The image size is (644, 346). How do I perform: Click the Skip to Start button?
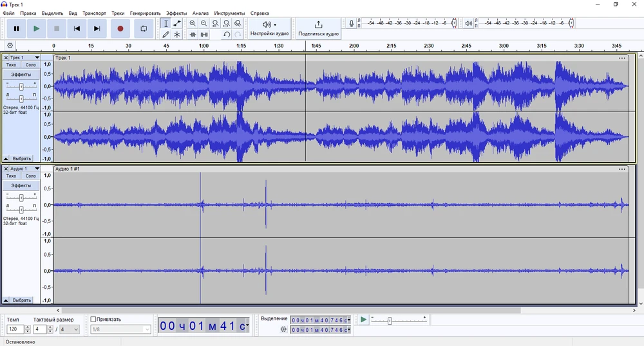click(x=77, y=28)
